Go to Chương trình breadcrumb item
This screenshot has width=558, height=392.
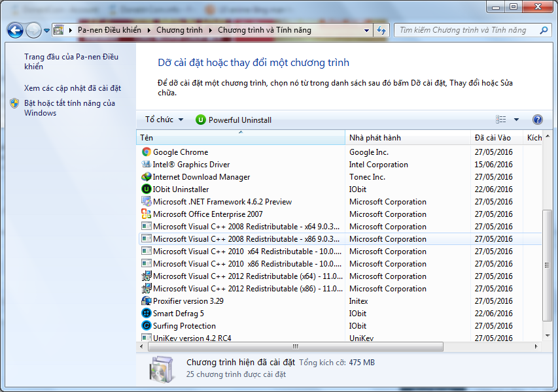179,30
